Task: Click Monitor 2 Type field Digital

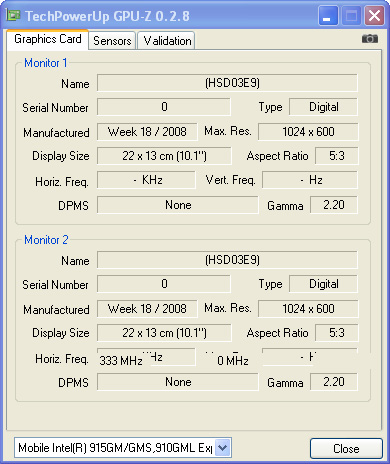Action: point(323,284)
